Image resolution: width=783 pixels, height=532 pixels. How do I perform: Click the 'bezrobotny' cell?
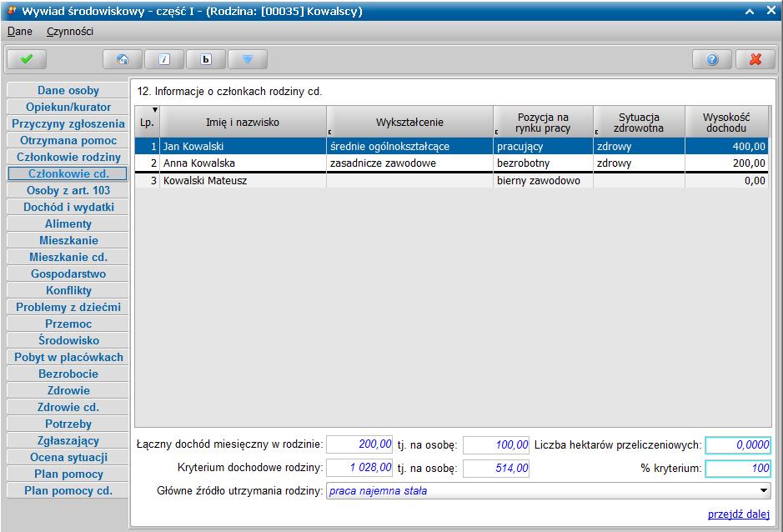pyautogui.click(x=543, y=163)
